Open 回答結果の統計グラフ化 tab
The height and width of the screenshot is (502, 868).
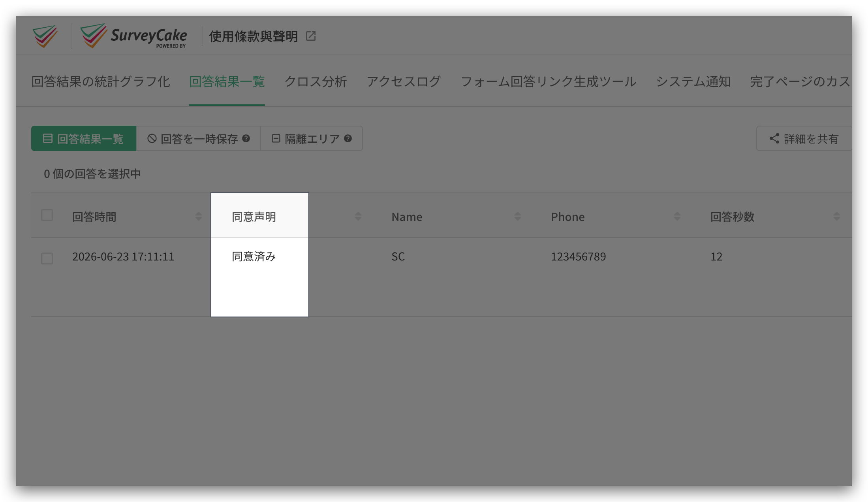click(x=101, y=81)
